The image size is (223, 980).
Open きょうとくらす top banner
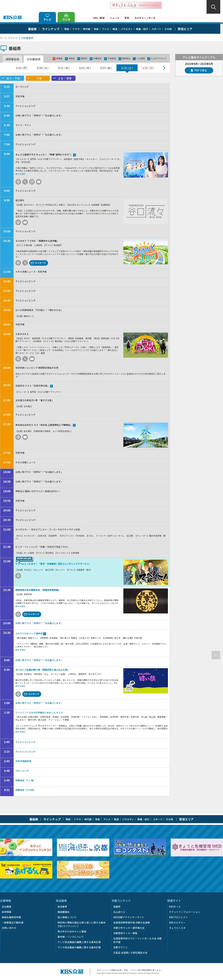(136, 5)
